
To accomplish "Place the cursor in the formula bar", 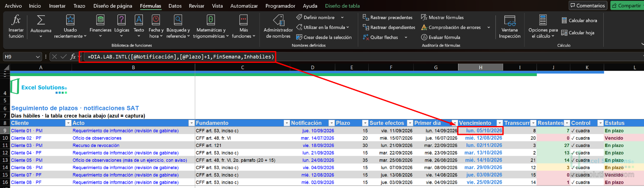I will (x=362, y=57).
